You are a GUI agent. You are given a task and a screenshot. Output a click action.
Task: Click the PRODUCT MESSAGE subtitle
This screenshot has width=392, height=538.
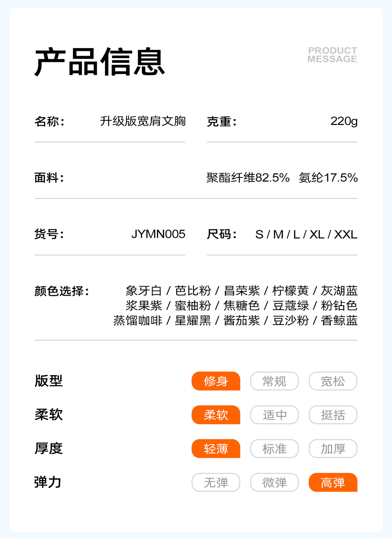pos(332,55)
